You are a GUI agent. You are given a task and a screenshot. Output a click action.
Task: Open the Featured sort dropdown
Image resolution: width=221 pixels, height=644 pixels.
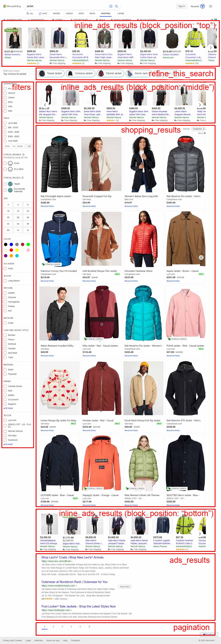[x=198, y=129]
